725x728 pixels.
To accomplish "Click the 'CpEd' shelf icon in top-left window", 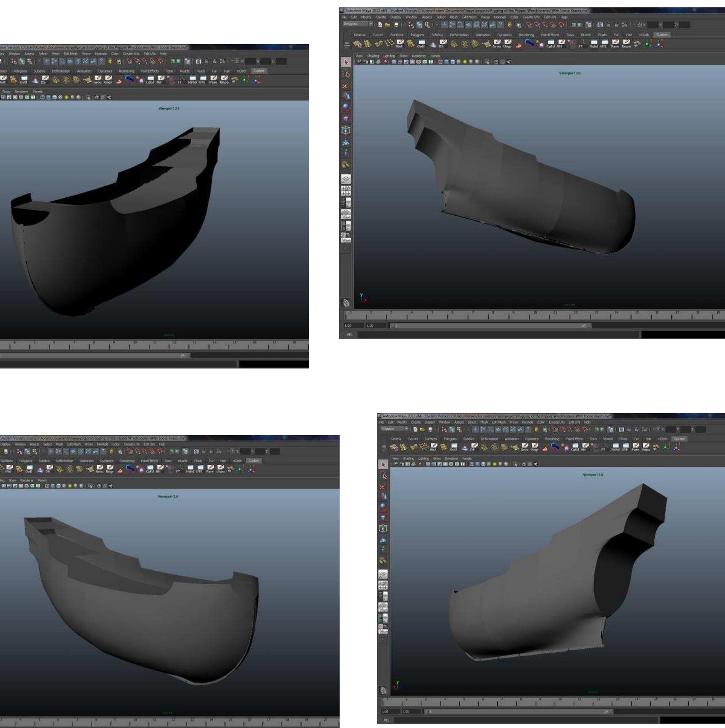I will 150,80.
